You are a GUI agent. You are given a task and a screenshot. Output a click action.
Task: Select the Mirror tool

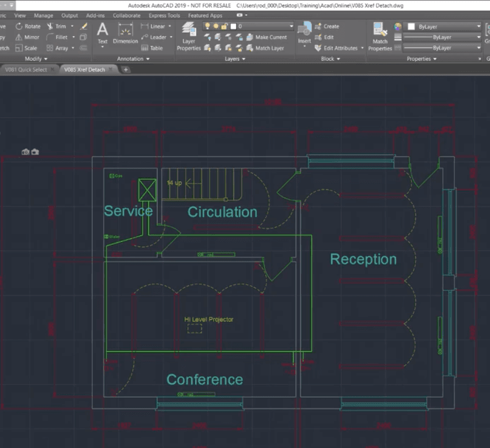coord(28,37)
